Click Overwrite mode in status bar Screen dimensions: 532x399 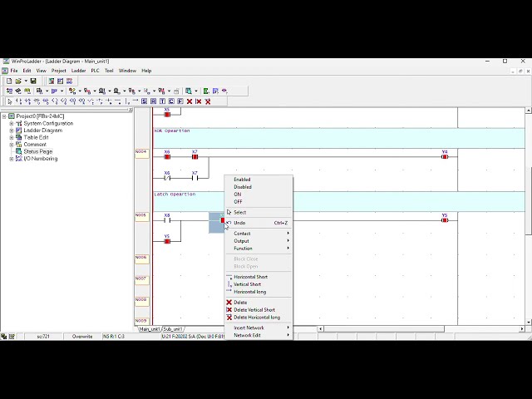coord(82,337)
